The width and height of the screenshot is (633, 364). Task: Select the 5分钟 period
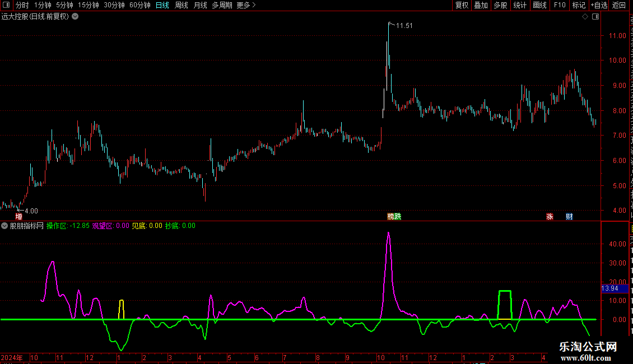[64, 5]
